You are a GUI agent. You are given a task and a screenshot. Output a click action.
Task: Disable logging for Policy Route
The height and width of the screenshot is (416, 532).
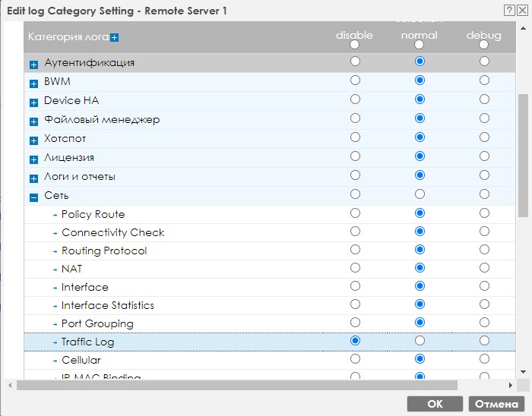355,213
